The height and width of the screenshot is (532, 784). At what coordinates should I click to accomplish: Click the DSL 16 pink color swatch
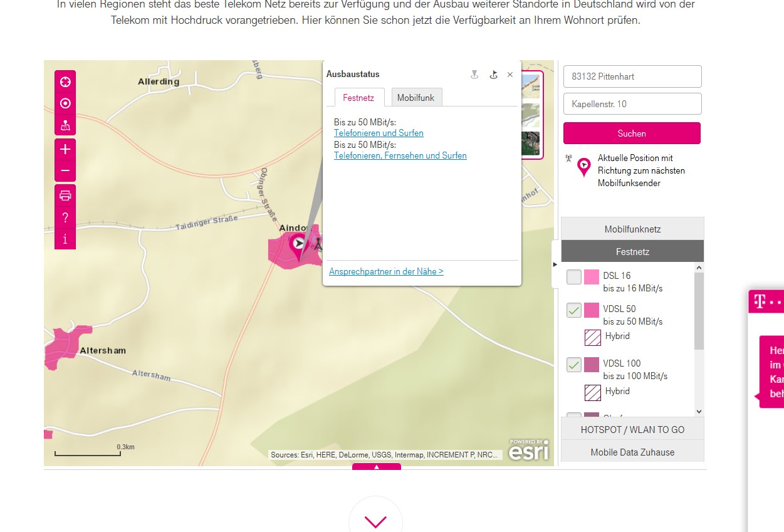(x=592, y=277)
